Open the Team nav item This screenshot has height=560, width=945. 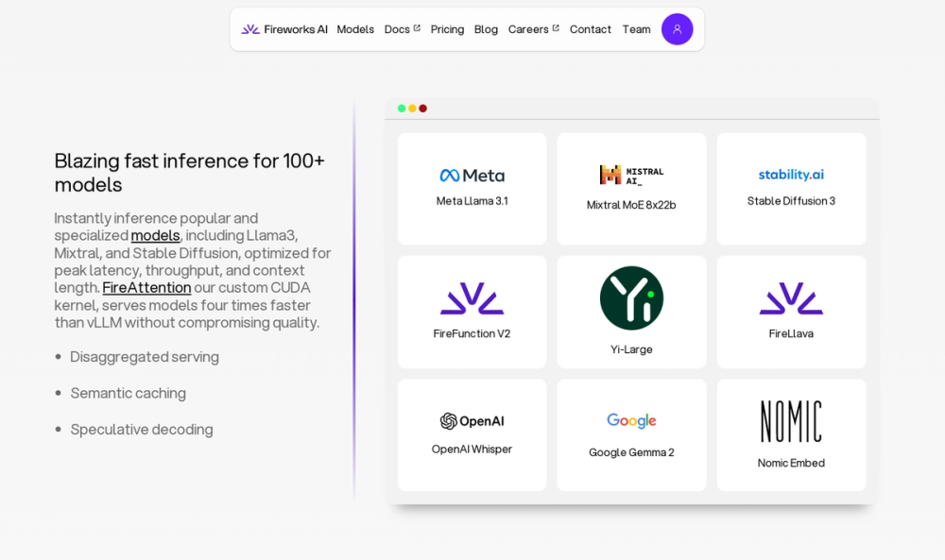(x=636, y=29)
